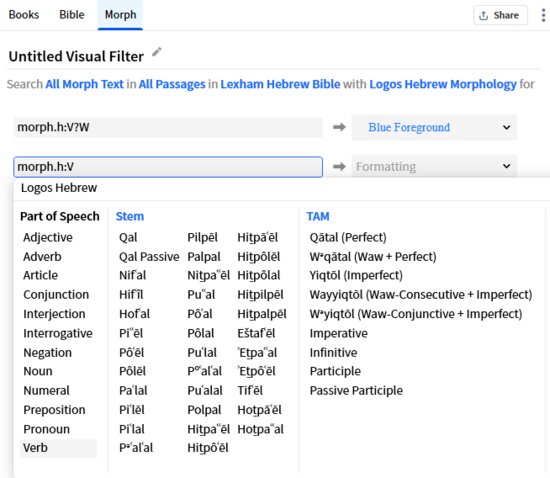Choose the Imperative option
This screenshot has width=550, height=478.
[339, 333]
